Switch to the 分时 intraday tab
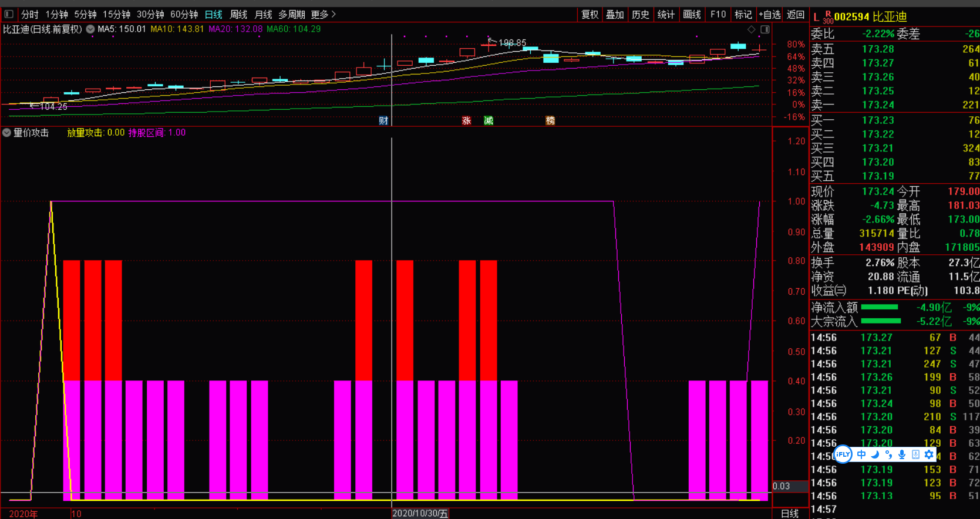Image resolution: width=980 pixels, height=519 pixels. [30, 14]
